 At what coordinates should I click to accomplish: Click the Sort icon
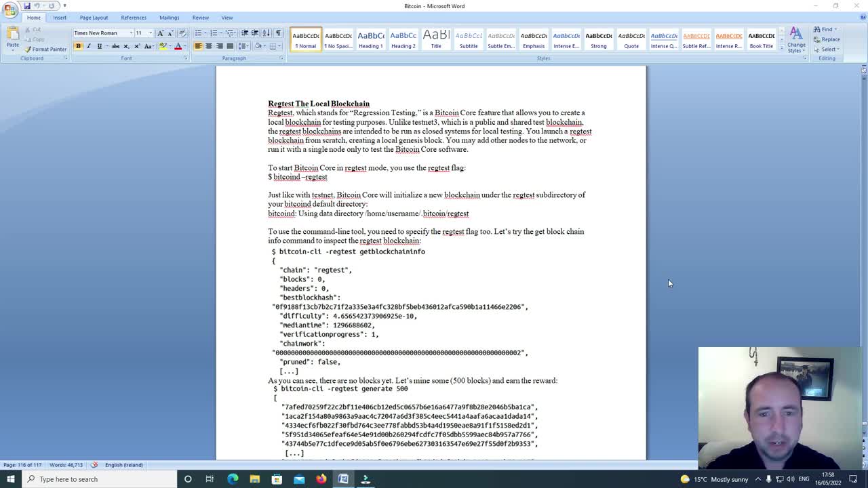click(267, 33)
